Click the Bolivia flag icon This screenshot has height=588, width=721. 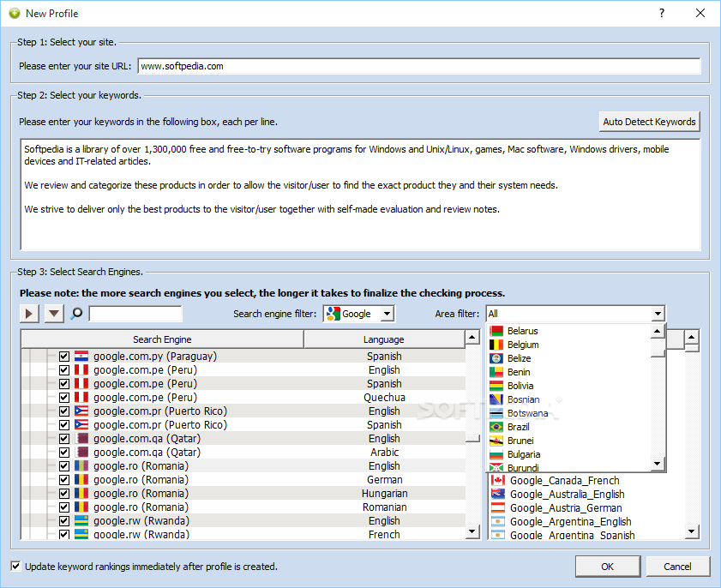click(496, 386)
